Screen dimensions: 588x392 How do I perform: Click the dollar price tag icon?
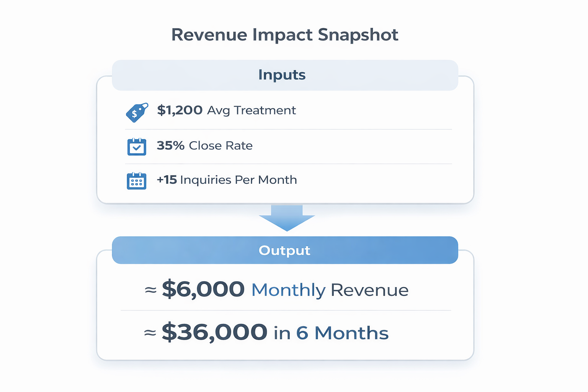(137, 112)
